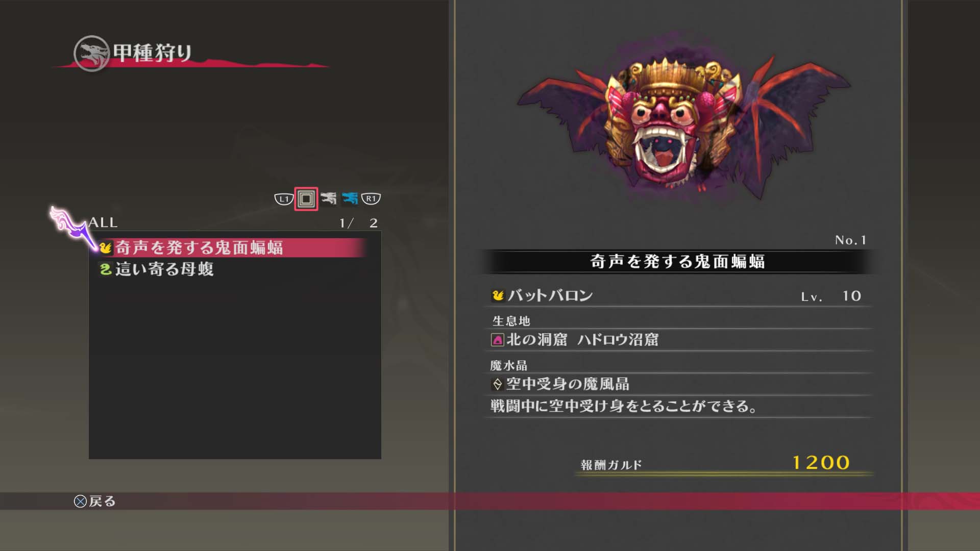Select the ALL filter square icon

306,199
